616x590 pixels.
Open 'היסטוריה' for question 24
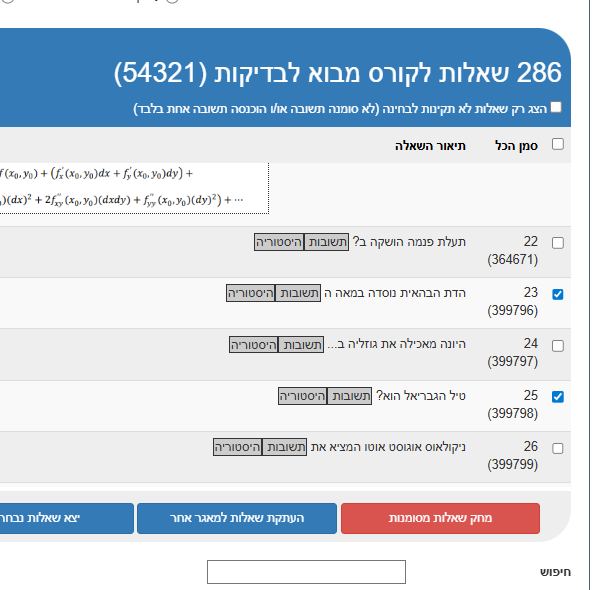tap(254, 344)
